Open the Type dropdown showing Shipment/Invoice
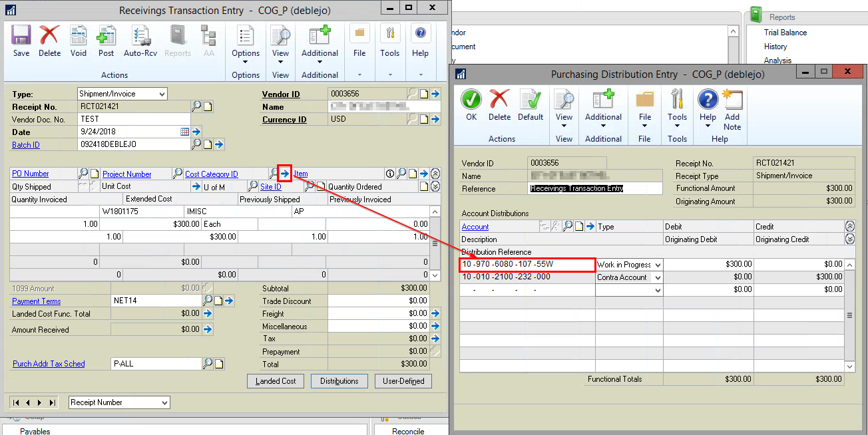 [161, 94]
